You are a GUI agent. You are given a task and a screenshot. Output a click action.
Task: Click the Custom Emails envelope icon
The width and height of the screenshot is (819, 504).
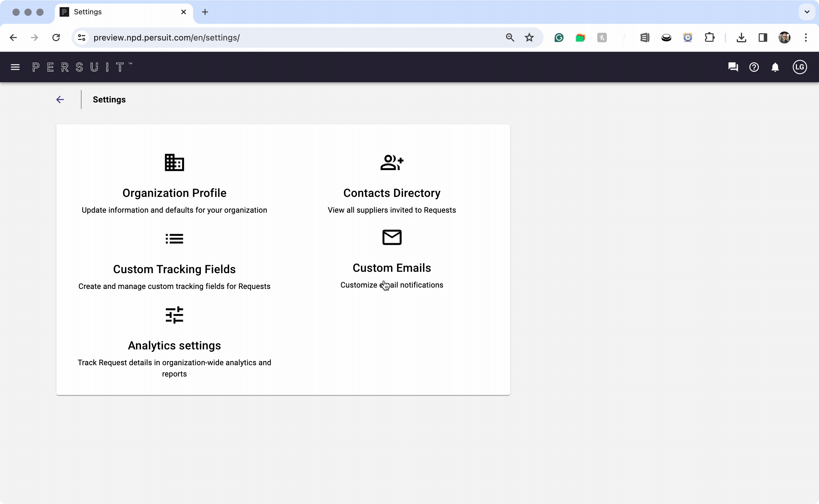point(392,237)
